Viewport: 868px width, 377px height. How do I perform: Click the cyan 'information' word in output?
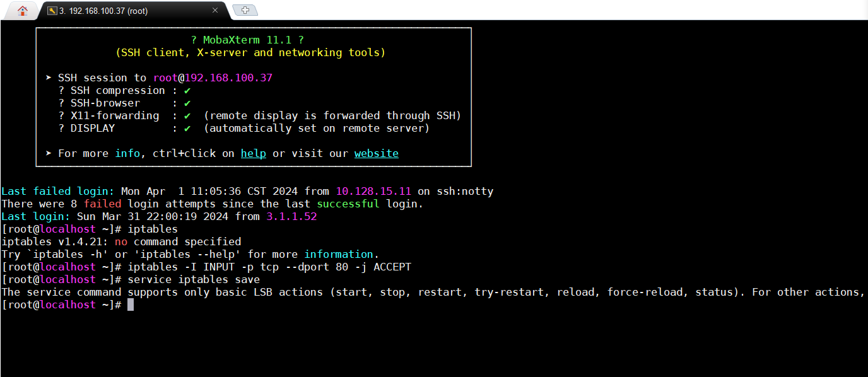338,255
